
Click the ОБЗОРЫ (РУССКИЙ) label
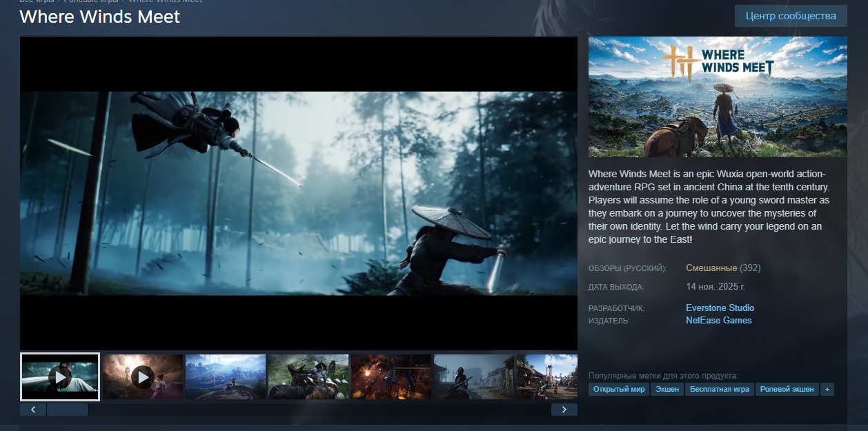[627, 268]
